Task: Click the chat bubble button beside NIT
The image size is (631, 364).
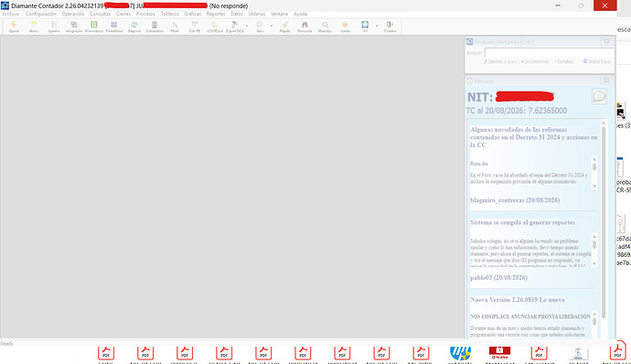Action: [x=599, y=97]
